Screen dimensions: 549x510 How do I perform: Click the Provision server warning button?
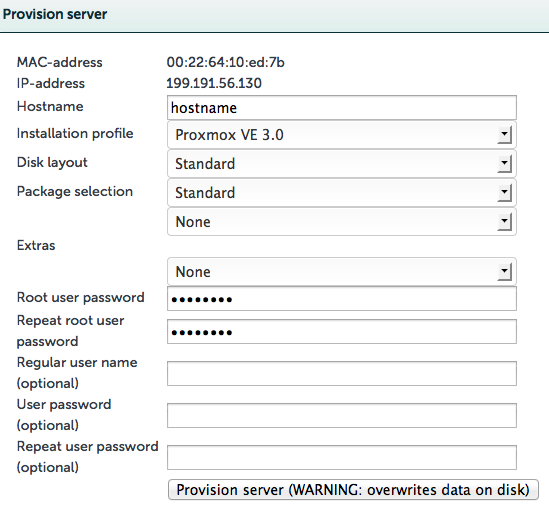(x=353, y=490)
